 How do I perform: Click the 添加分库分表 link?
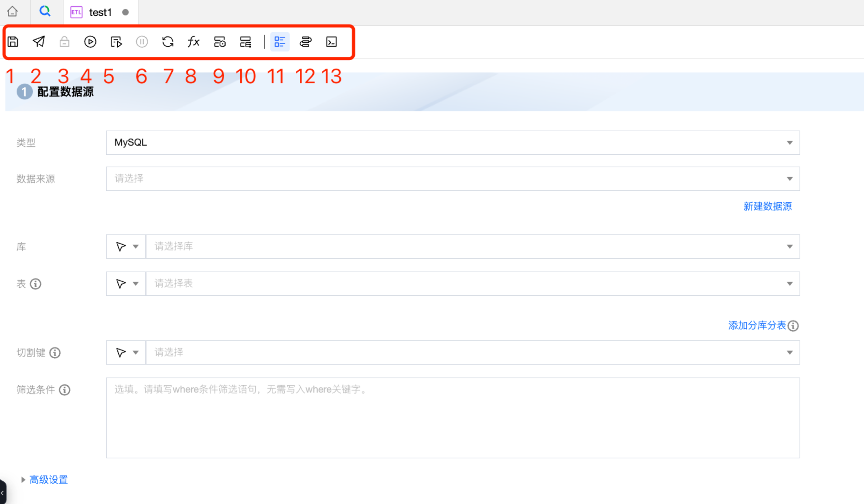click(x=757, y=325)
